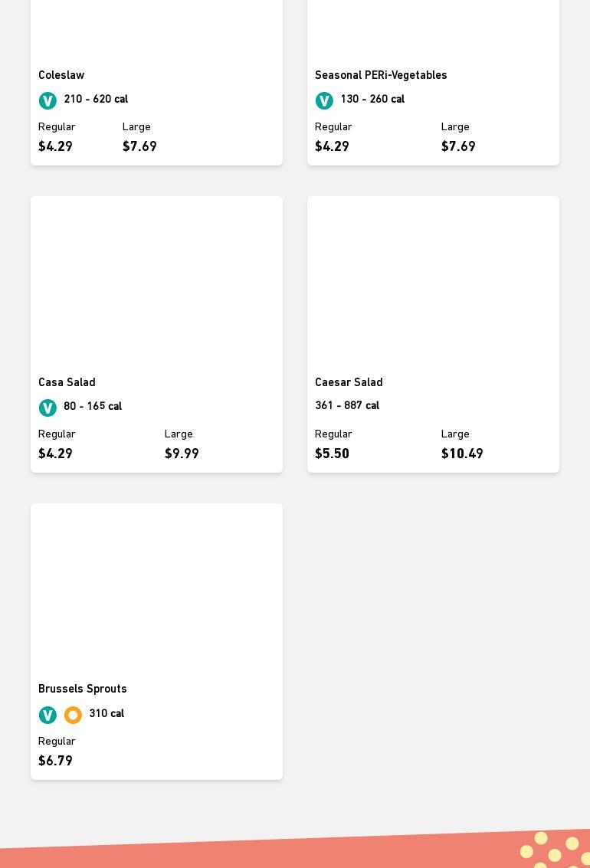Select the Large $7.69 Coleslaw price

point(139,146)
